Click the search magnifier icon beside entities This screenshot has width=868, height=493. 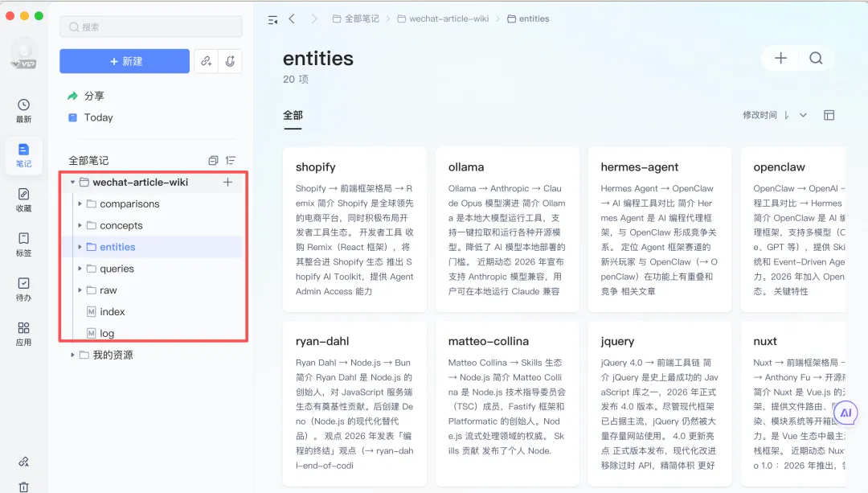816,58
